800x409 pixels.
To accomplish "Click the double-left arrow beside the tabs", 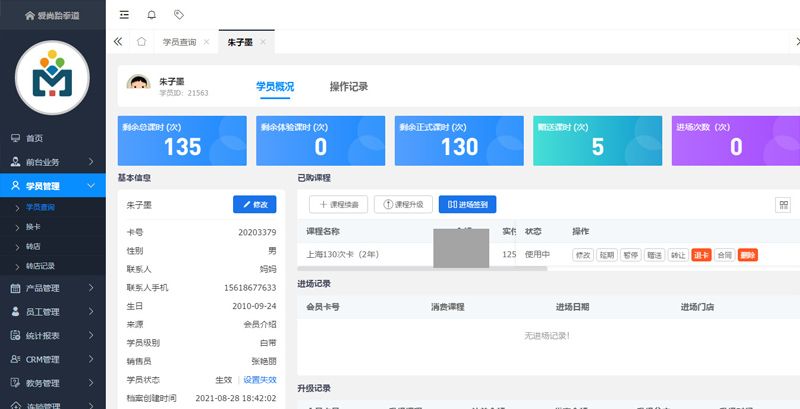I will coord(118,42).
